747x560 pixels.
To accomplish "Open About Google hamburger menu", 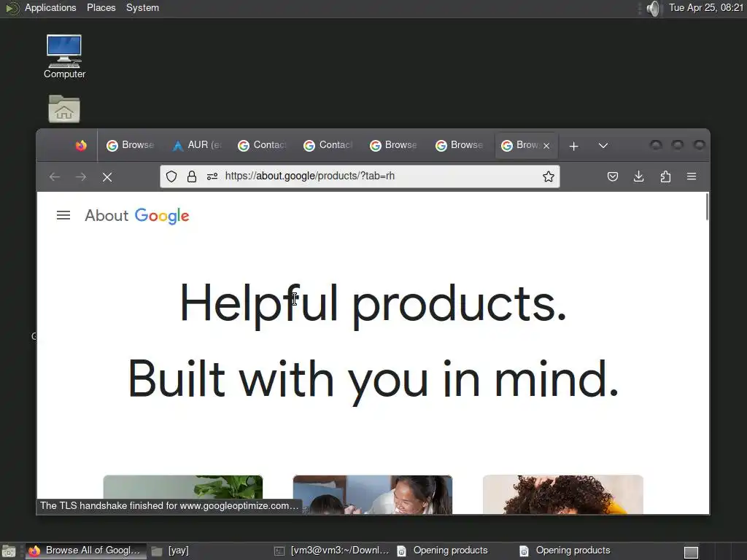I will click(63, 215).
